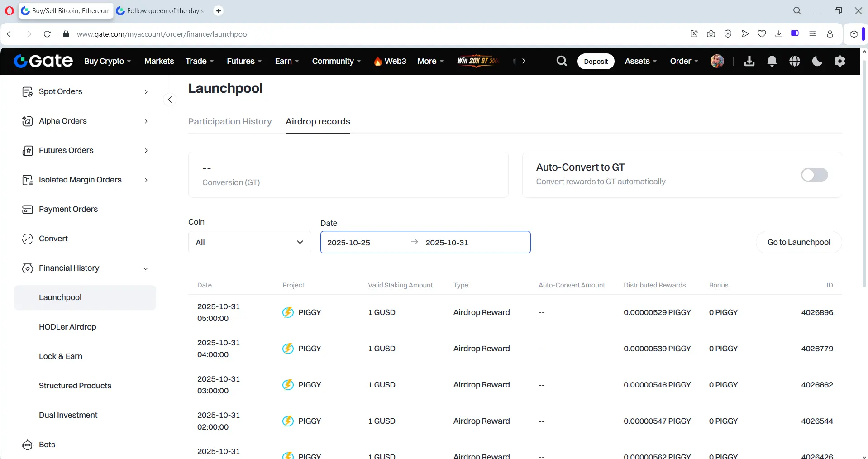The image size is (868, 459).
Task: Open the search magnifier in Gate header
Action: 562,61
